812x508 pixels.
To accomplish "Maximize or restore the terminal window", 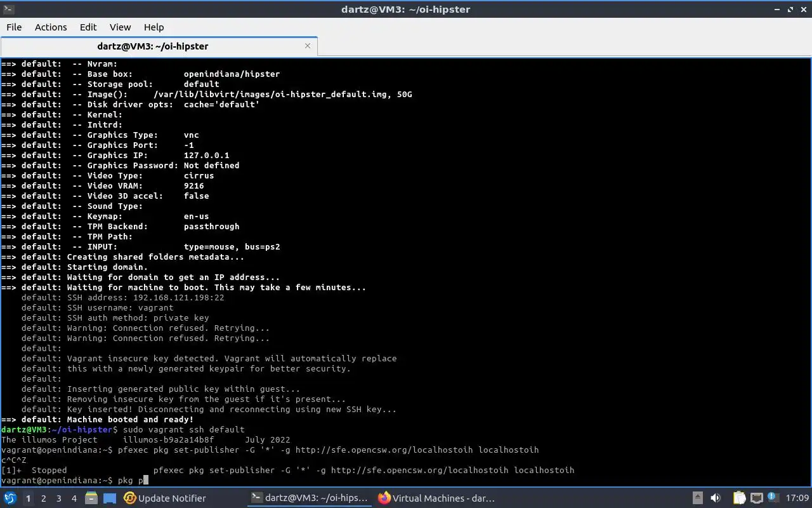I will pyautogui.click(x=790, y=9).
